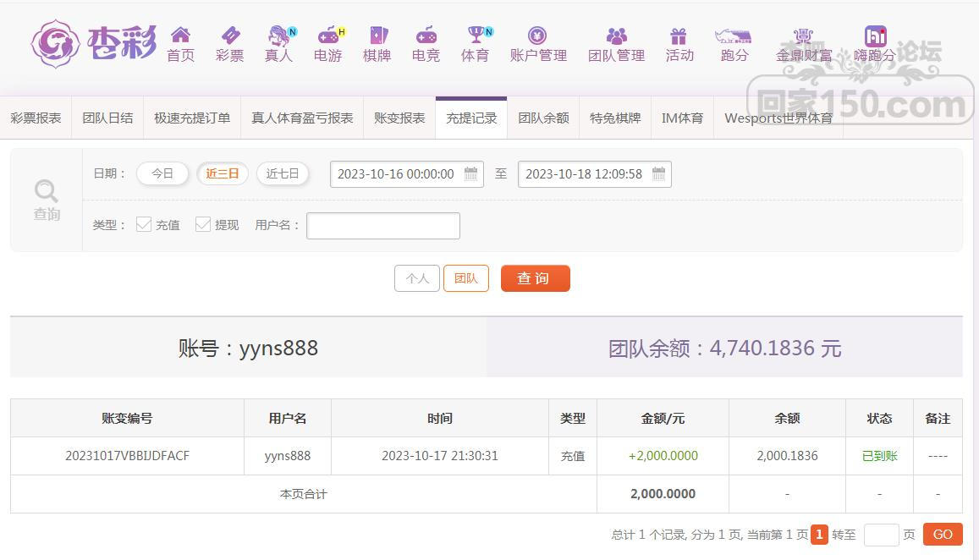Screen dimensions: 979x560
Task: Click page number 1 button
Action: pos(819,535)
